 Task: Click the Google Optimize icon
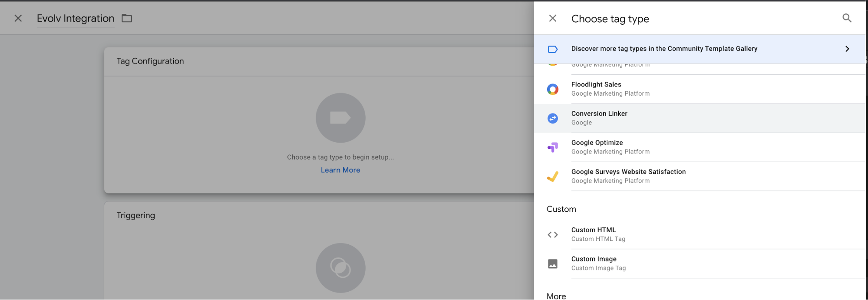point(553,147)
